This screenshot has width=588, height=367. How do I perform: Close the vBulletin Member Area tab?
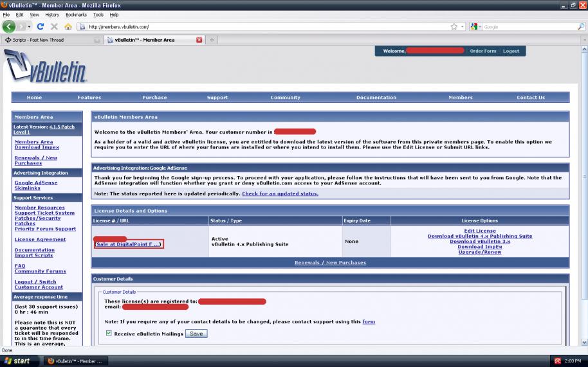pyautogui.click(x=199, y=40)
